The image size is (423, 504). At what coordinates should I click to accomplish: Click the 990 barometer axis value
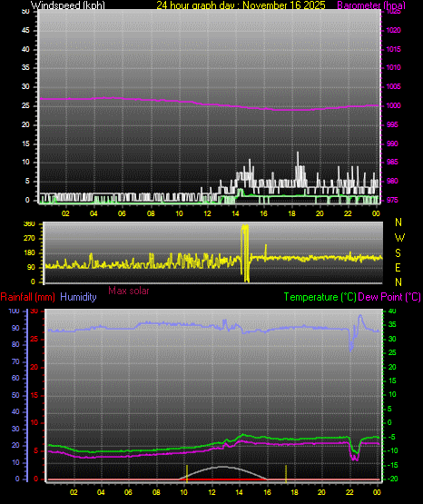392,143
